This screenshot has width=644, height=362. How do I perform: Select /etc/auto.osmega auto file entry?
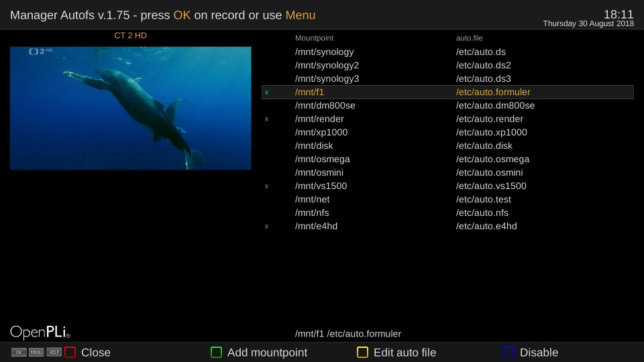coord(492,159)
